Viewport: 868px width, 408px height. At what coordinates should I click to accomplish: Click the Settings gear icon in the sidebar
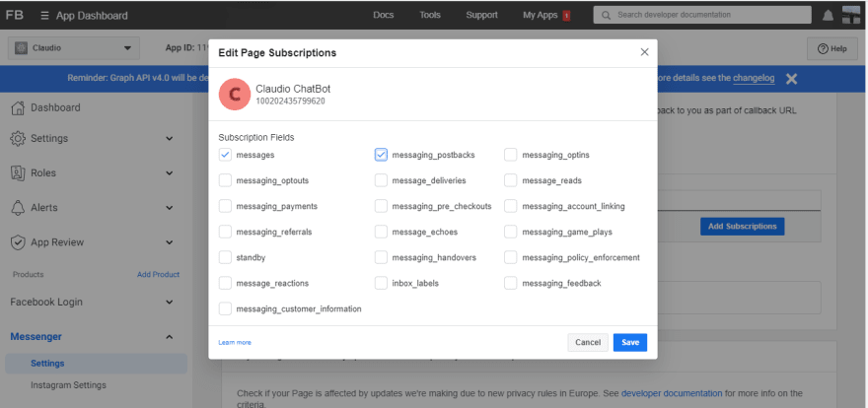click(x=19, y=138)
